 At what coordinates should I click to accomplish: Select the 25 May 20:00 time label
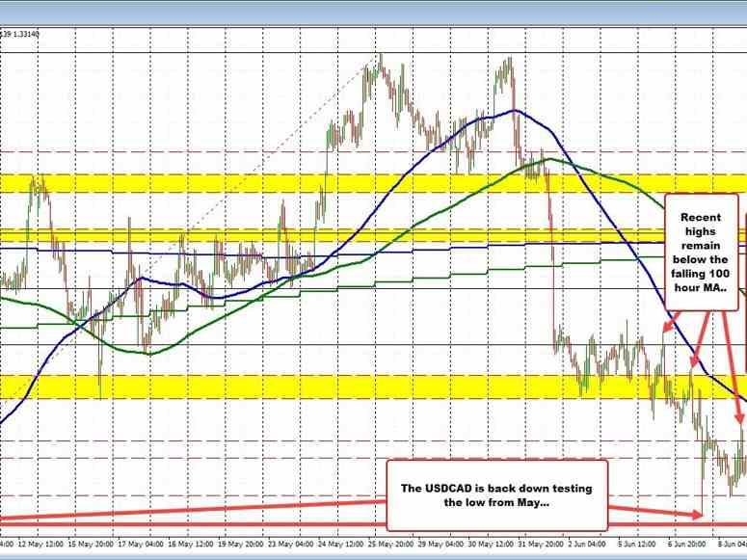(x=390, y=544)
